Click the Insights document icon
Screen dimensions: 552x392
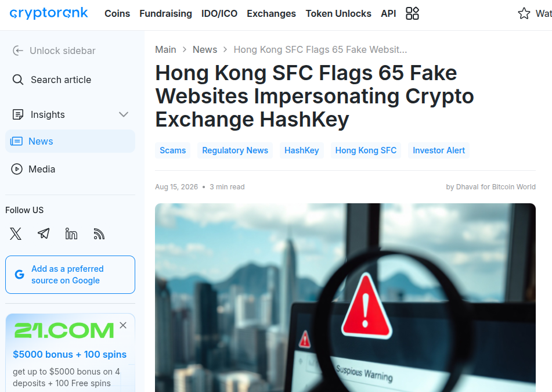[18, 114]
